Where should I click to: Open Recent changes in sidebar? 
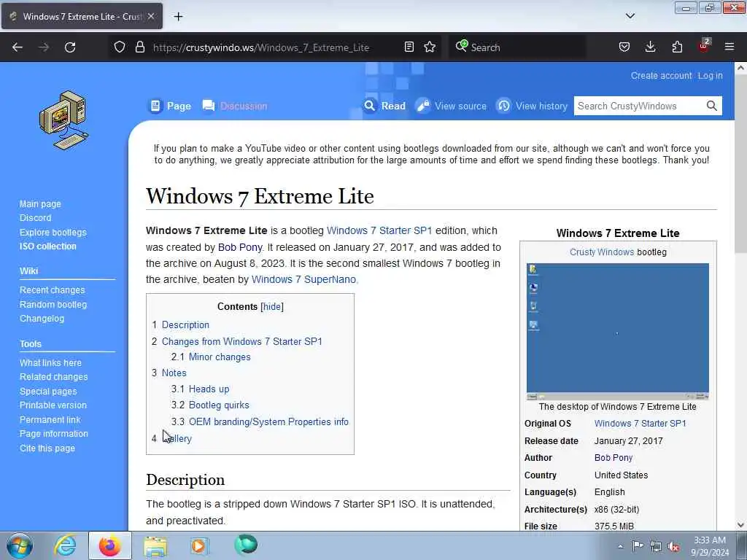tap(52, 290)
